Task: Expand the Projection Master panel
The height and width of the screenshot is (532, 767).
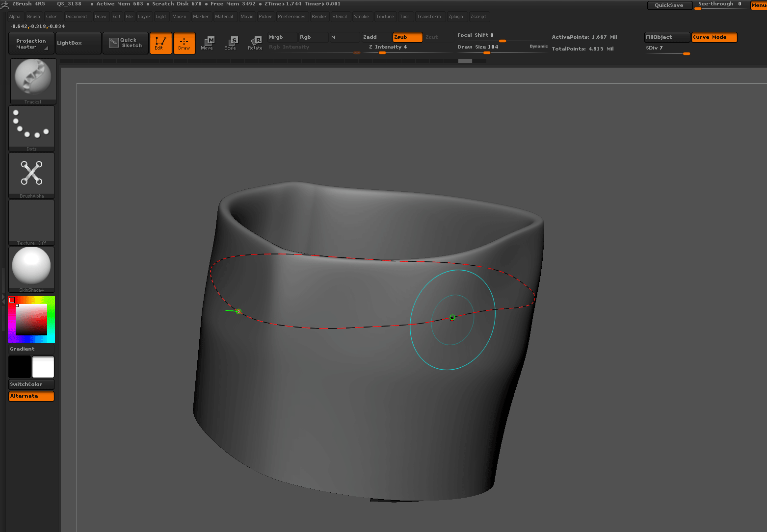Action: 31,44
